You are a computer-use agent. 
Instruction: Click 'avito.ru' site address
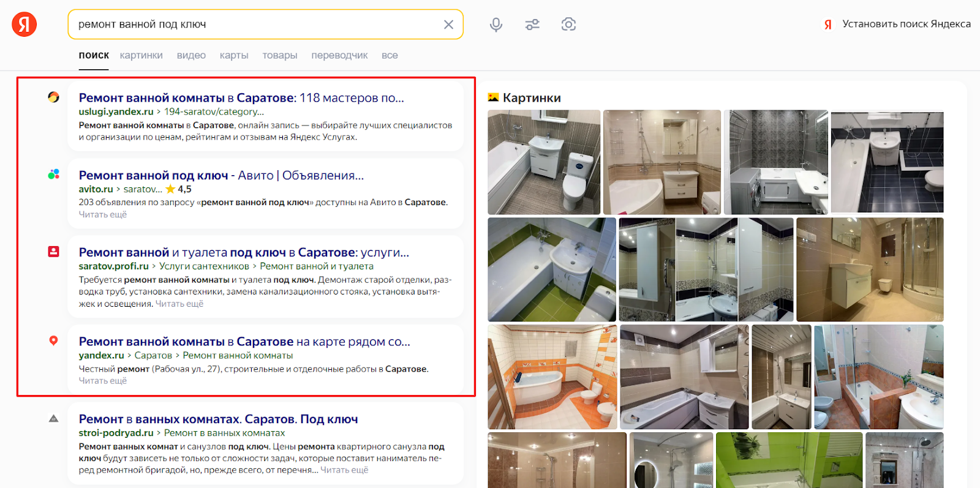click(x=96, y=189)
